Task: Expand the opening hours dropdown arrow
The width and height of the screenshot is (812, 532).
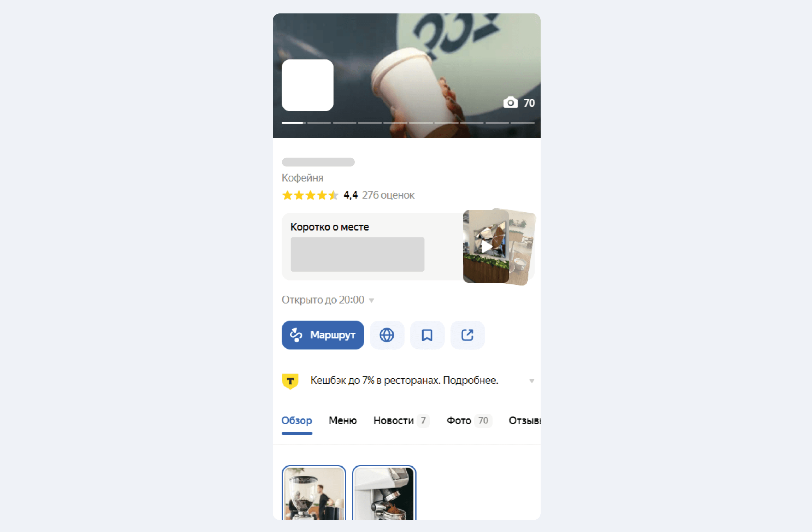Action: pos(371,300)
